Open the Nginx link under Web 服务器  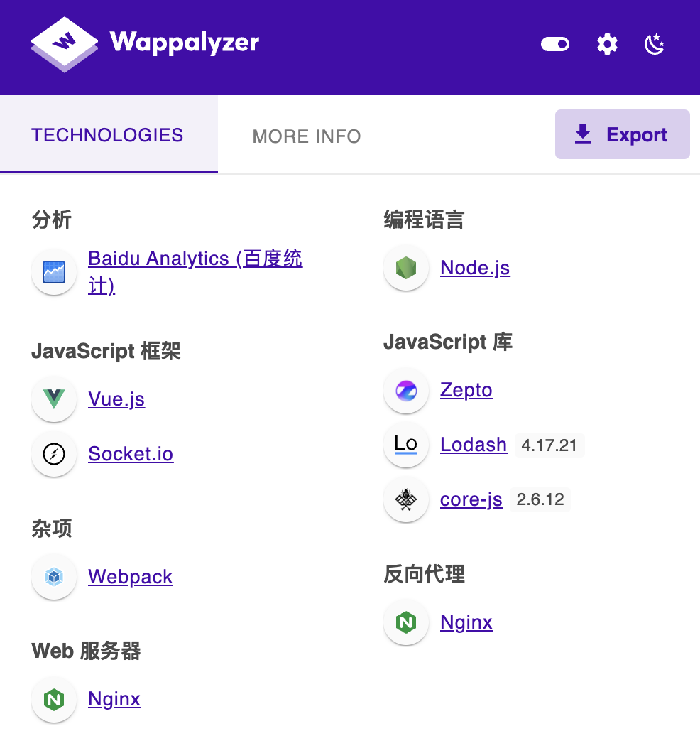coord(114,699)
